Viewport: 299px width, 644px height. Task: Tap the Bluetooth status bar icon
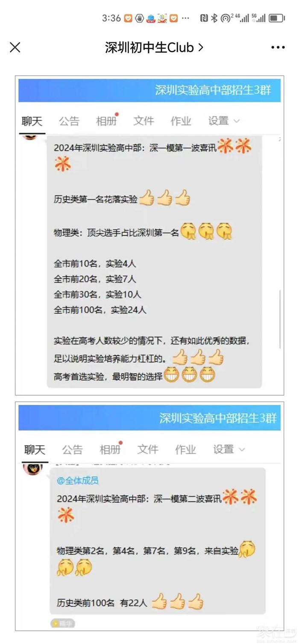[x=214, y=18]
